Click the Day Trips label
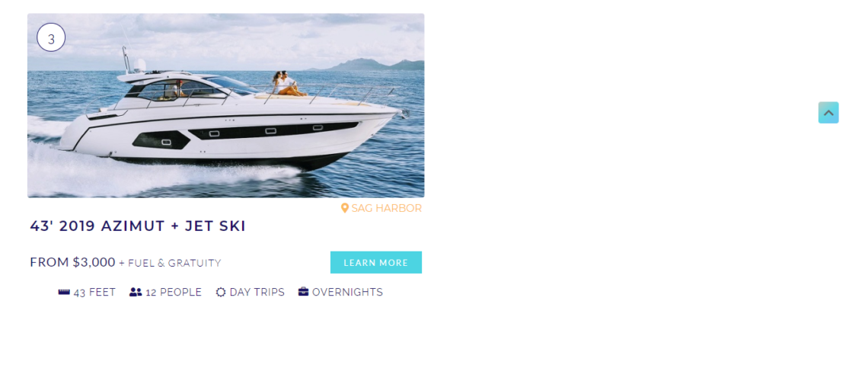The image size is (868, 381). 257,293
